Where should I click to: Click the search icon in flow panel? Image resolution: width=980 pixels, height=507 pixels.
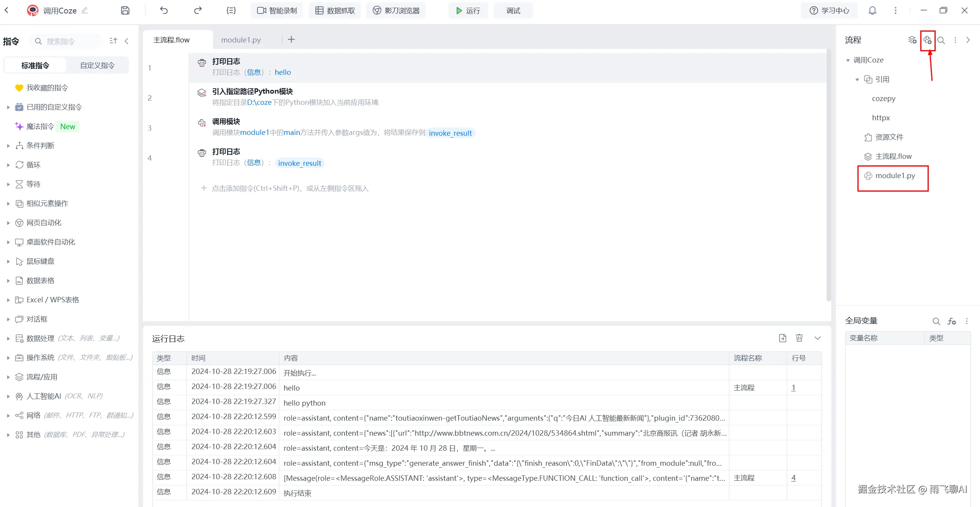(941, 40)
